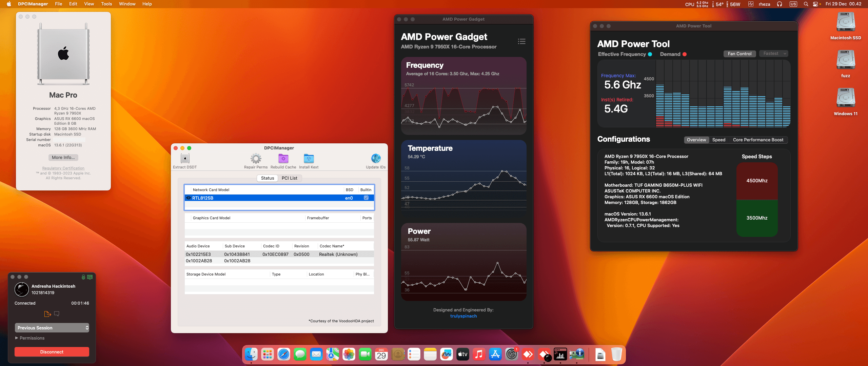Toggle the Builtin checkbox for RTL8125B
Viewport: 868px width, 366px height.
(366, 198)
